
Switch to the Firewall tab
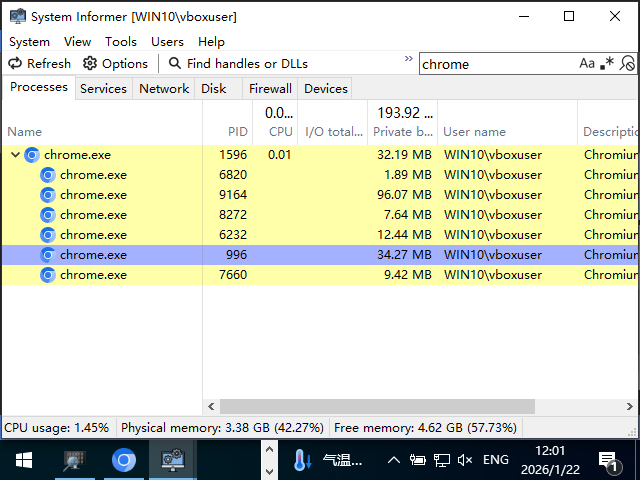[270, 89]
